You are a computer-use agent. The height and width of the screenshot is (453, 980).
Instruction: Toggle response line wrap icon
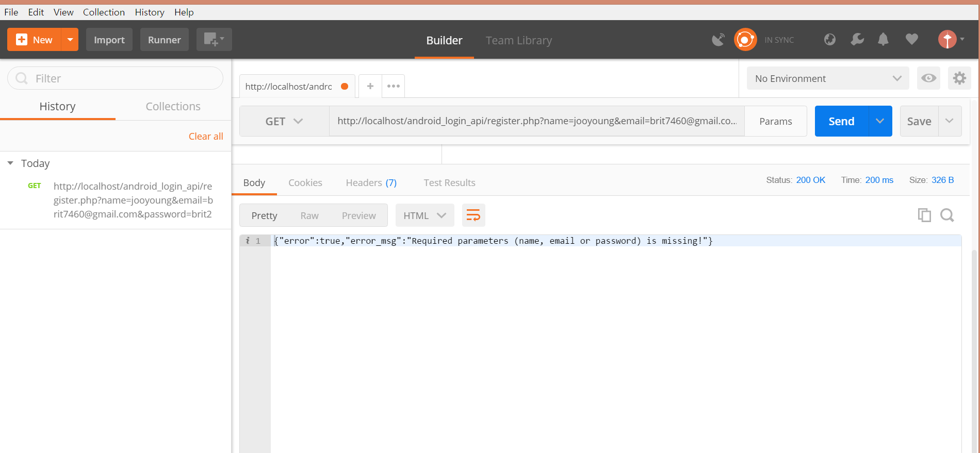(473, 215)
